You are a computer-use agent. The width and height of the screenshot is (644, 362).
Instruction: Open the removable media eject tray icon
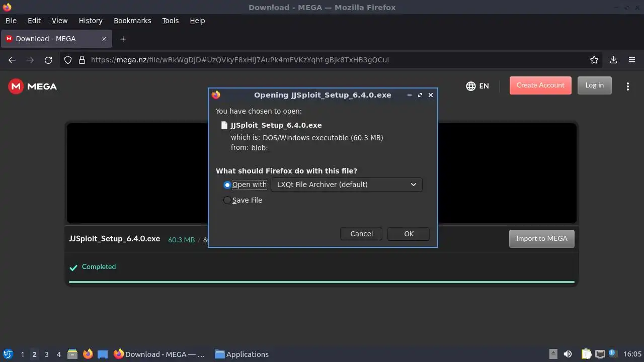click(553, 354)
